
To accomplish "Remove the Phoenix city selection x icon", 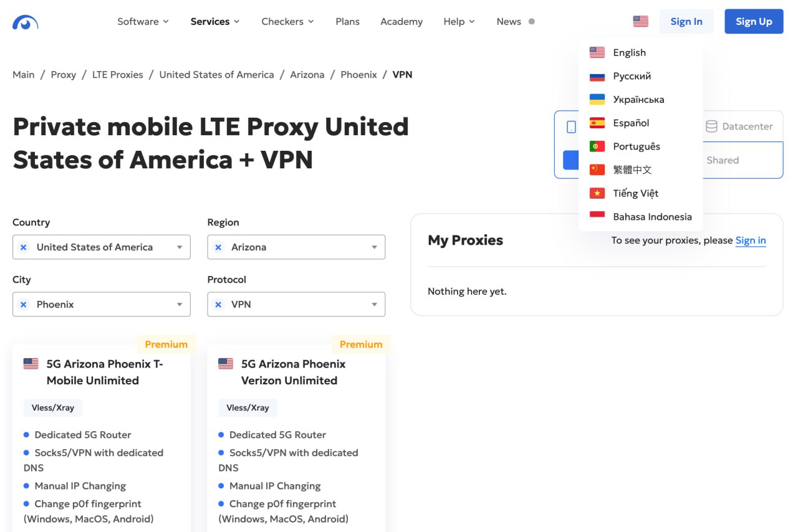I will (x=24, y=305).
